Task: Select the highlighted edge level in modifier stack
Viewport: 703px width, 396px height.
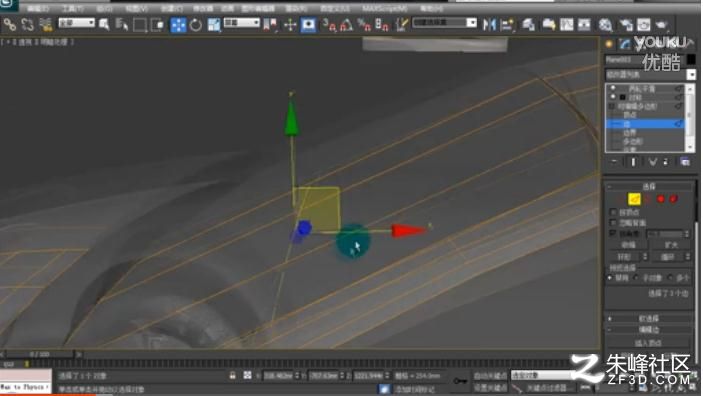Action: pos(644,124)
